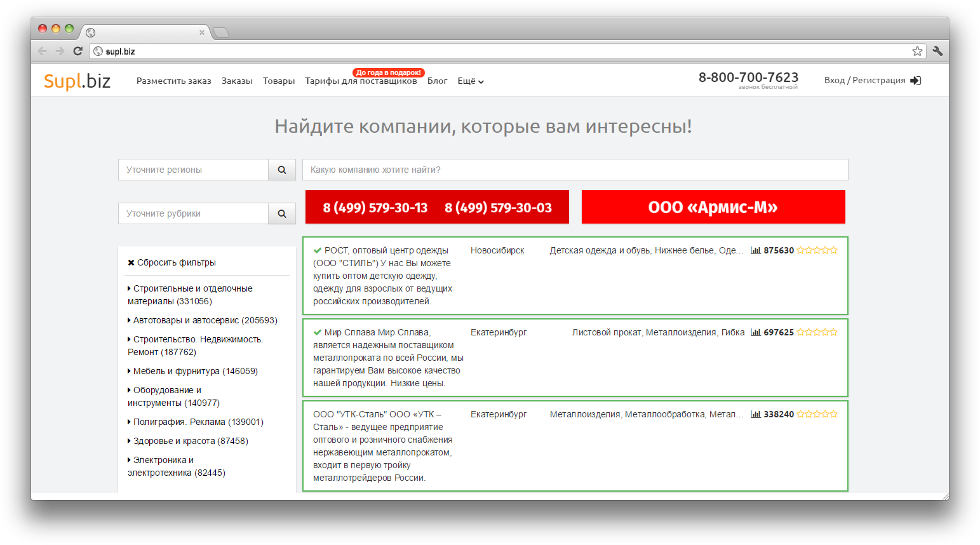This screenshot has width=980, height=545.
Task: Click the Уточните регионы input field
Action: pos(193,170)
